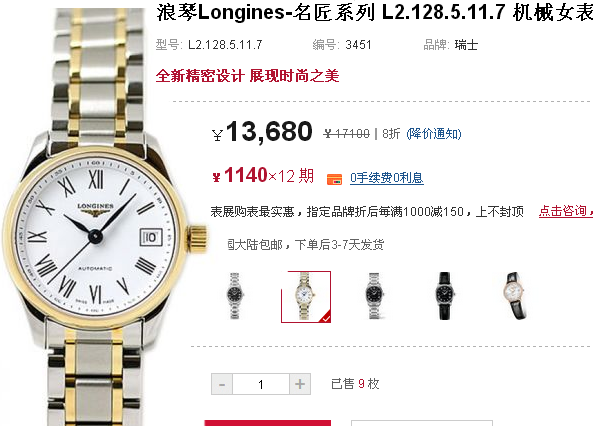Open the 降价通知 price-drop notification link
Image resolution: width=593 pixels, height=426 pixels.
pos(434,134)
